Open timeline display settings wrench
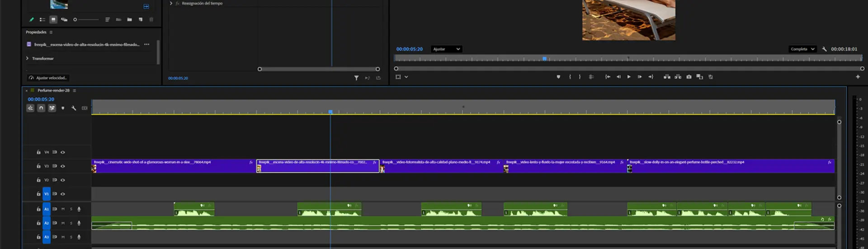Viewport: 868px width, 249px height. [74, 108]
